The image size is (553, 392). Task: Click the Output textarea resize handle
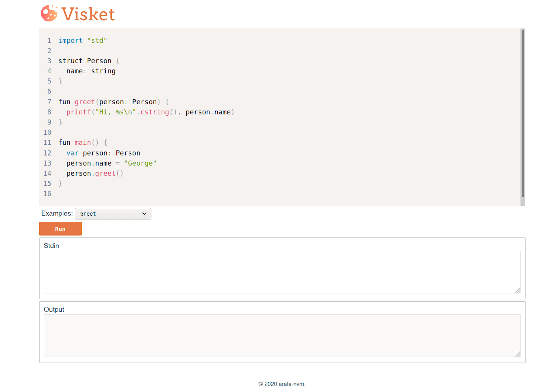[518, 354]
